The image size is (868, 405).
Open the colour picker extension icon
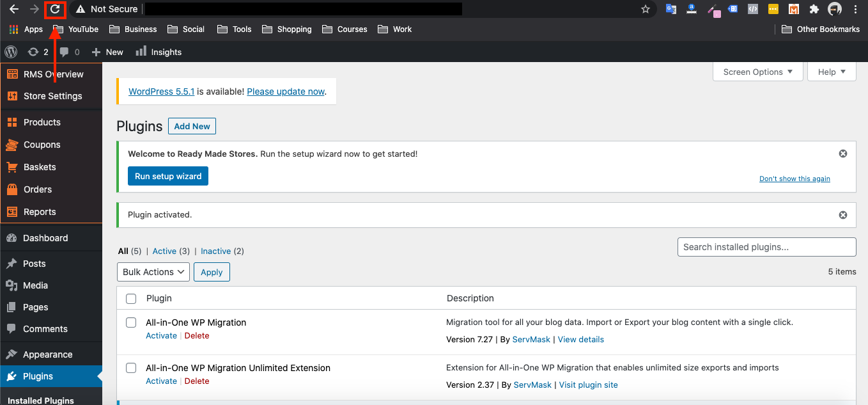tap(713, 9)
